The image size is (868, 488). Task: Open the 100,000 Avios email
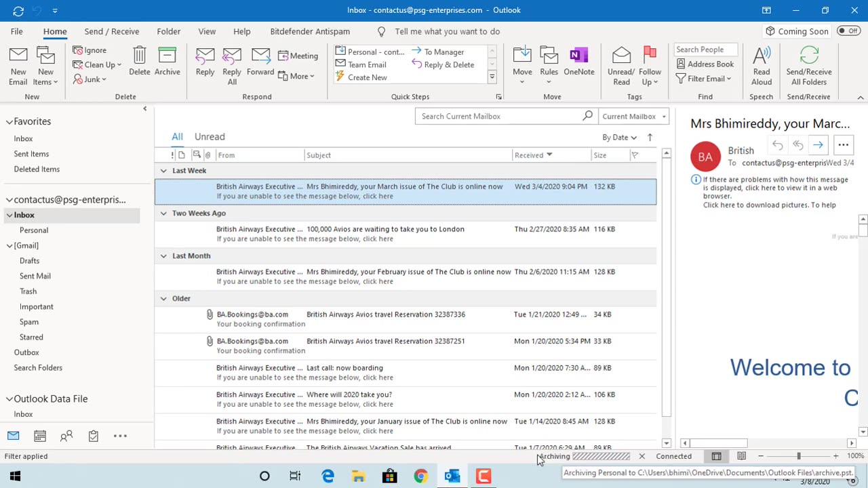pyautogui.click(x=406, y=234)
